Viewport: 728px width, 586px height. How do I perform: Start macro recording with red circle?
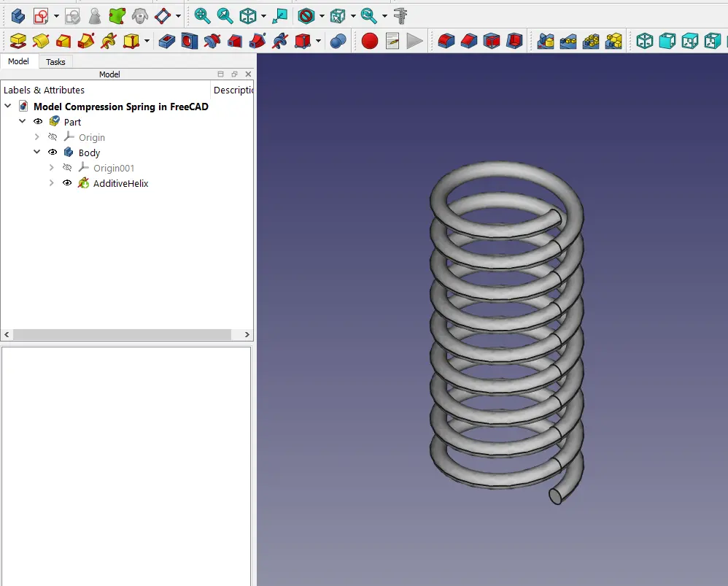(370, 41)
